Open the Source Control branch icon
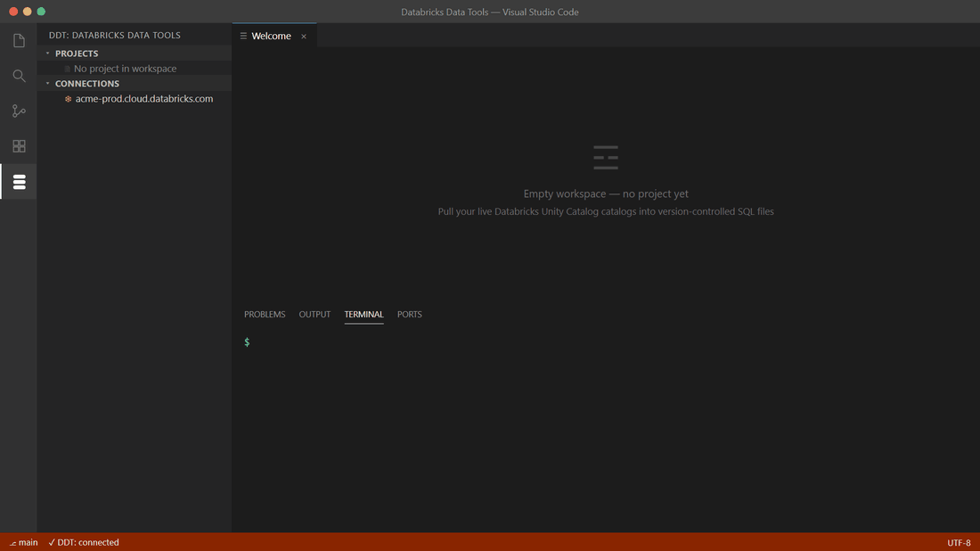 19,111
